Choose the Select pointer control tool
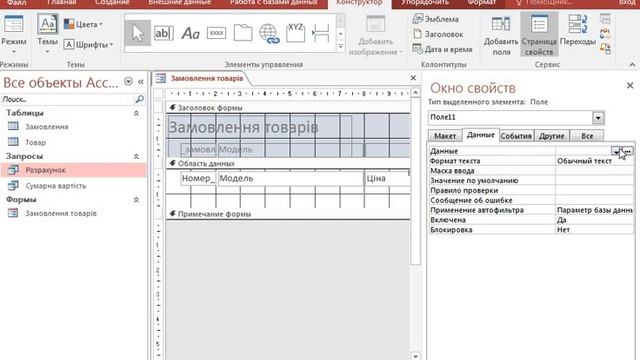This screenshot has width=640, height=360. pyautogui.click(x=138, y=33)
